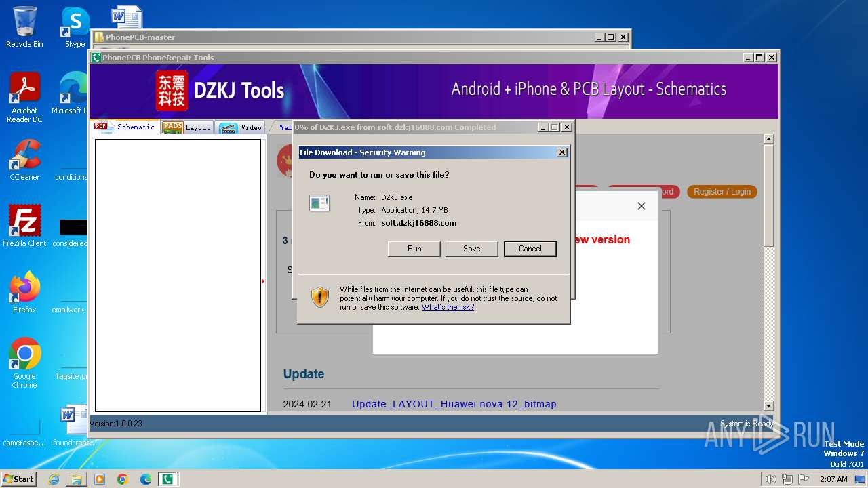Click the Run button in download dialog
The height and width of the screenshot is (488, 868).
pyautogui.click(x=414, y=249)
